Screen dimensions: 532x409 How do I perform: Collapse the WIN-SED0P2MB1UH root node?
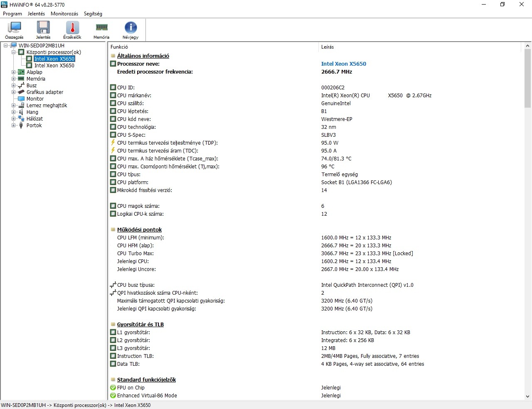tap(5, 45)
